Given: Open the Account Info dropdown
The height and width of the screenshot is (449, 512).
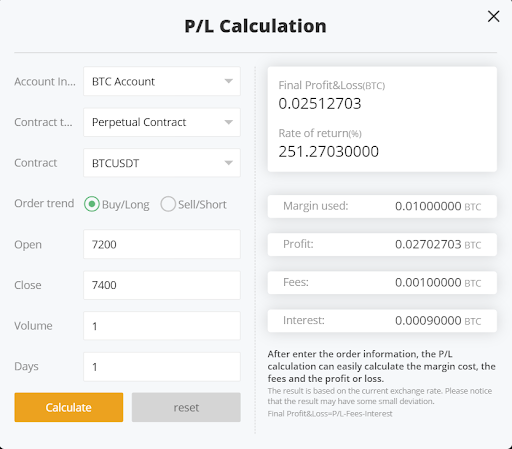Looking at the screenshot, I should (x=162, y=81).
